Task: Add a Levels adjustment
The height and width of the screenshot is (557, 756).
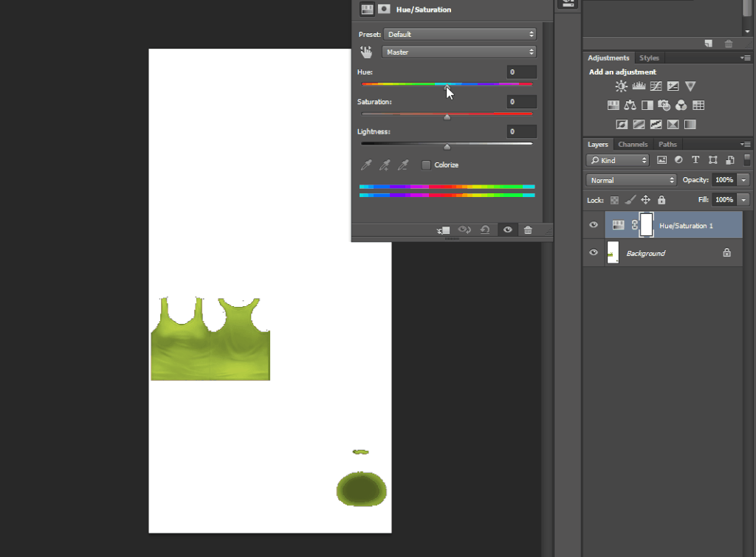Action: (x=639, y=86)
